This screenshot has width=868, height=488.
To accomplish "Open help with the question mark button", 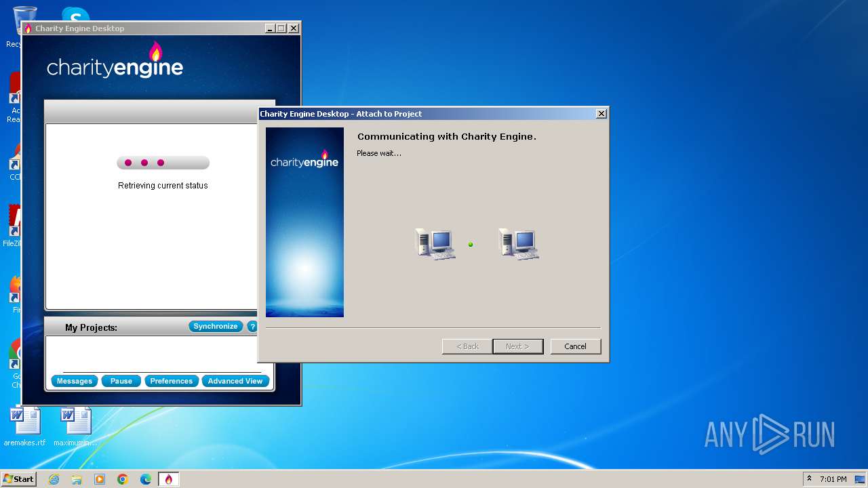I will pyautogui.click(x=252, y=326).
